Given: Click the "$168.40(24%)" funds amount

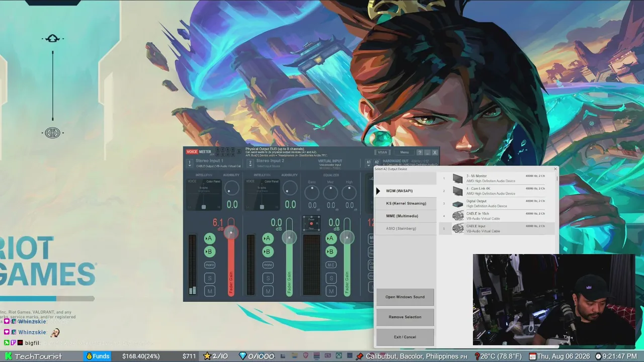Looking at the screenshot, I should tap(141, 356).
